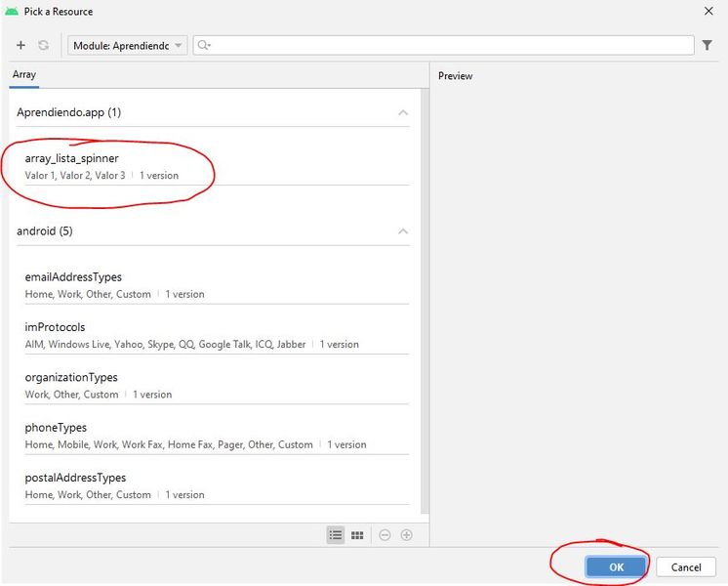
Task: Switch to grid view mode
Action: pyautogui.click(x=357, y=535)
